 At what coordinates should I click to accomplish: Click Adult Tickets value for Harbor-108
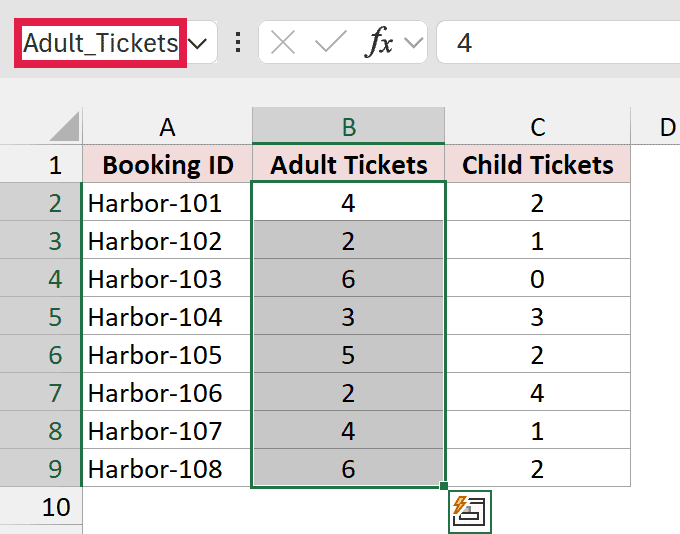(x=349, y=468)
